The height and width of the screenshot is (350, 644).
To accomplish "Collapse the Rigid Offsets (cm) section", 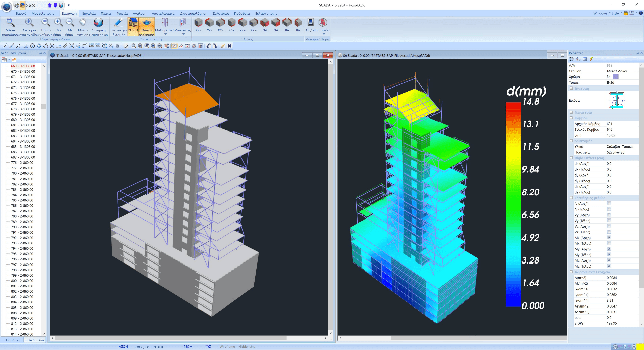I will coord(571,158).
